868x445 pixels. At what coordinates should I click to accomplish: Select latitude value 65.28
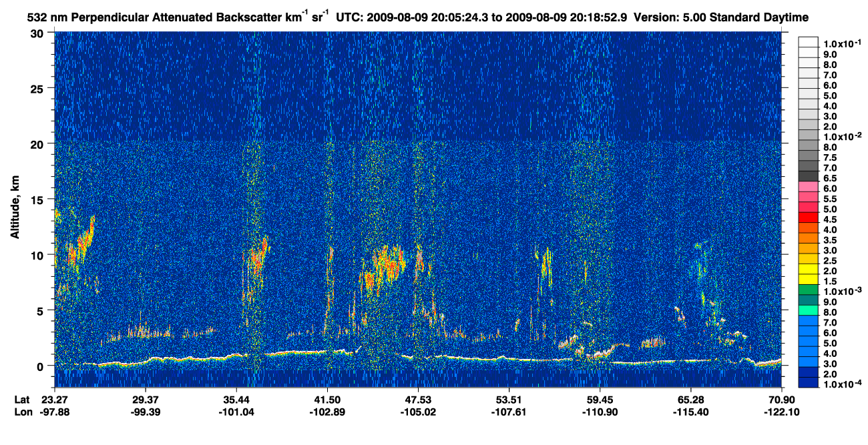coord(690,399)
